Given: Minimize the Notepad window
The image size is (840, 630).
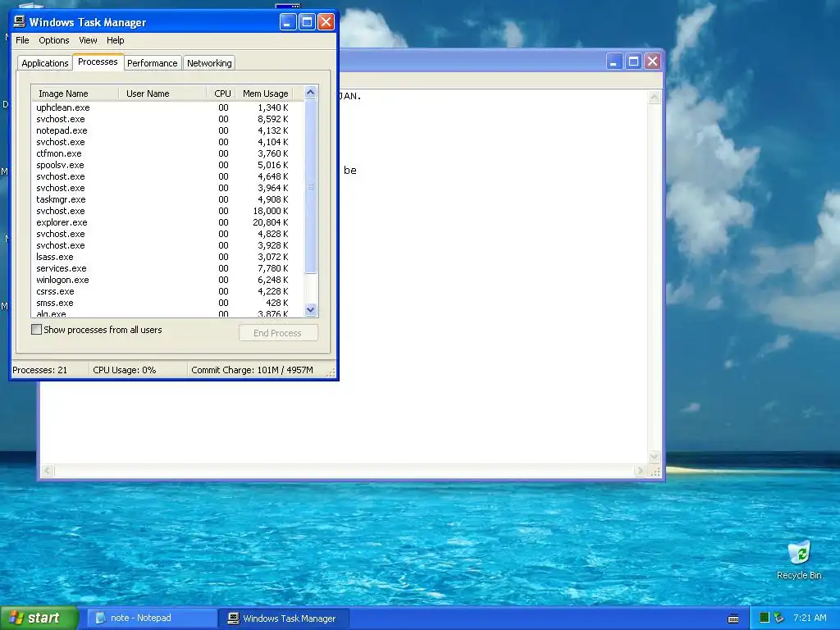Looking at the screenshot, I should pos(614,62).
